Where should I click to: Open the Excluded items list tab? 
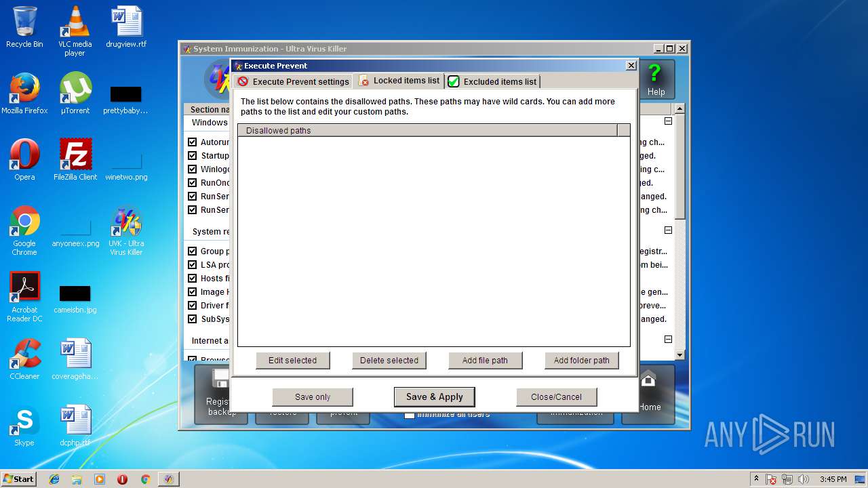tap(492, 81)
